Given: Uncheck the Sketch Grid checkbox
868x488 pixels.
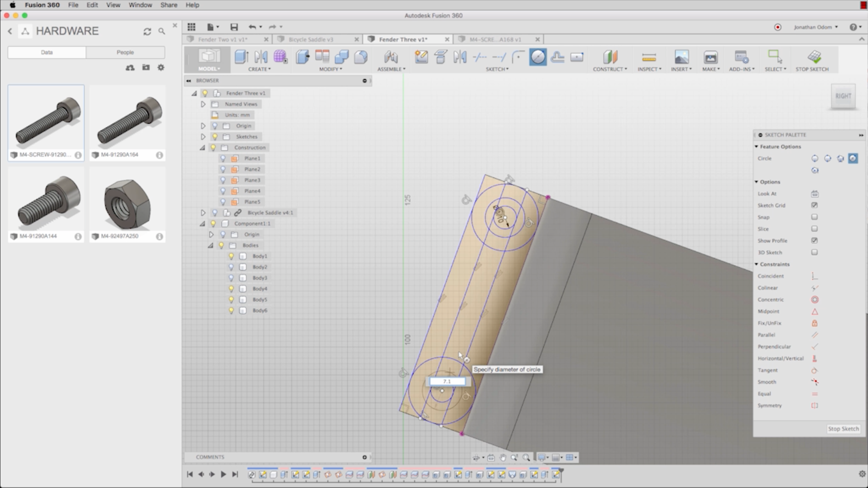Looking at the screenshot, I should (x=814, y=205).
